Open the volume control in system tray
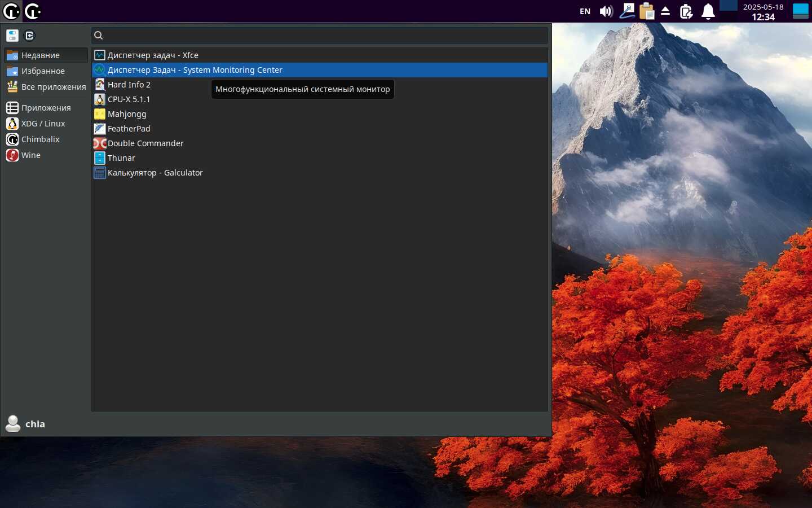 click(x=606, y=11)
